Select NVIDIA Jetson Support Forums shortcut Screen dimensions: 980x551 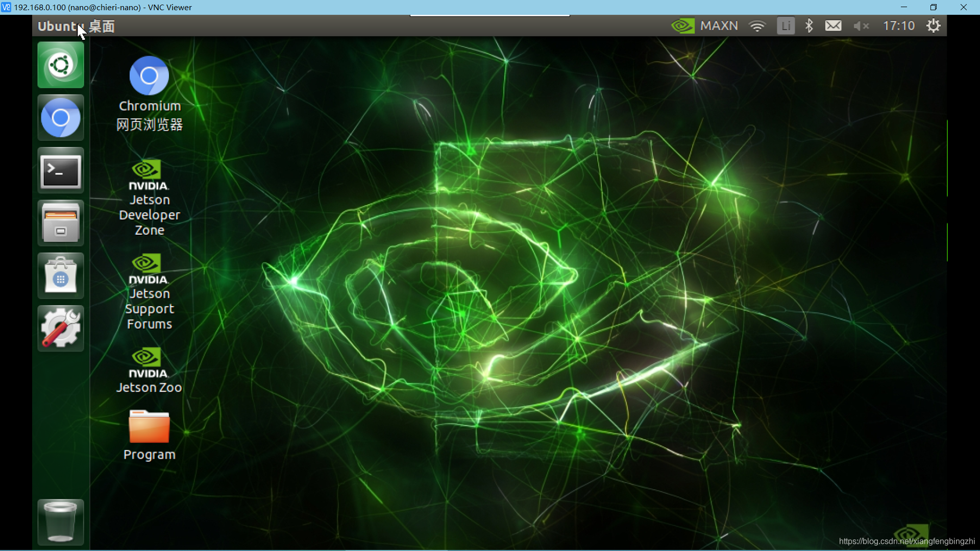(149, 292)
